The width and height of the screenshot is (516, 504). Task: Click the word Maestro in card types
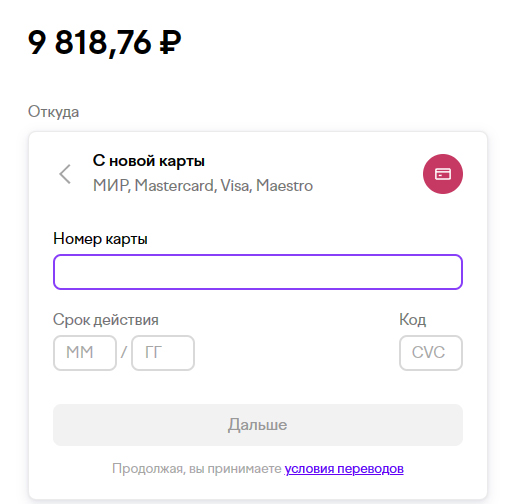pyautogui.click(x=284, y=186)
